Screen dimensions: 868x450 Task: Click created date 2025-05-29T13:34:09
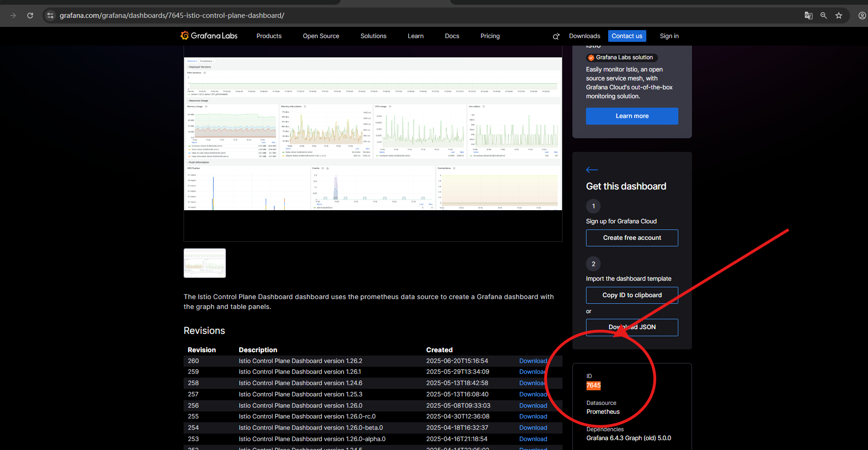coord(458,372)
